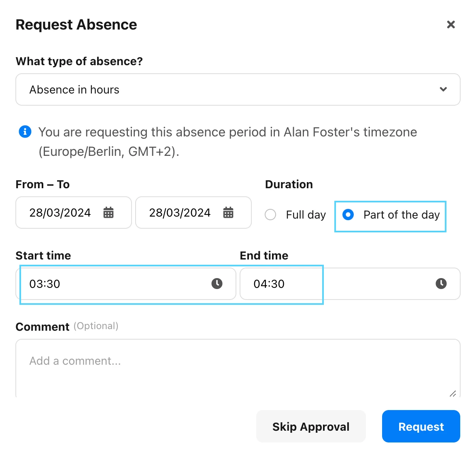Click the blue timezone info icon
This screenshot has height=455, width=476.
point(25,132)
